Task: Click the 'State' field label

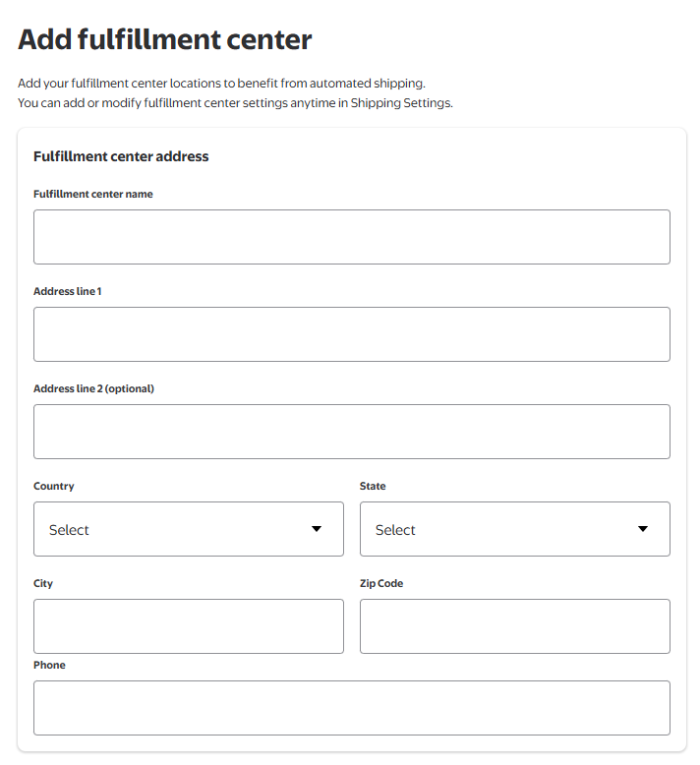Action: point(373,486)
